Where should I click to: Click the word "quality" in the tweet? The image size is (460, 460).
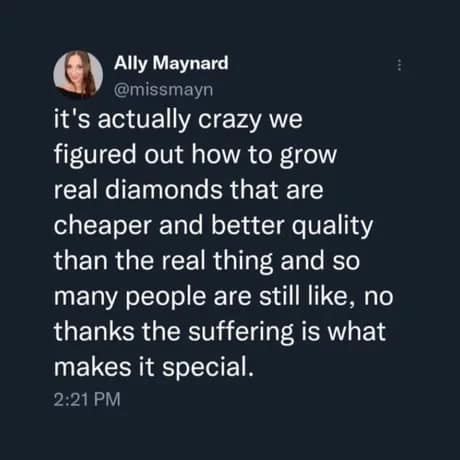point(332,226)
